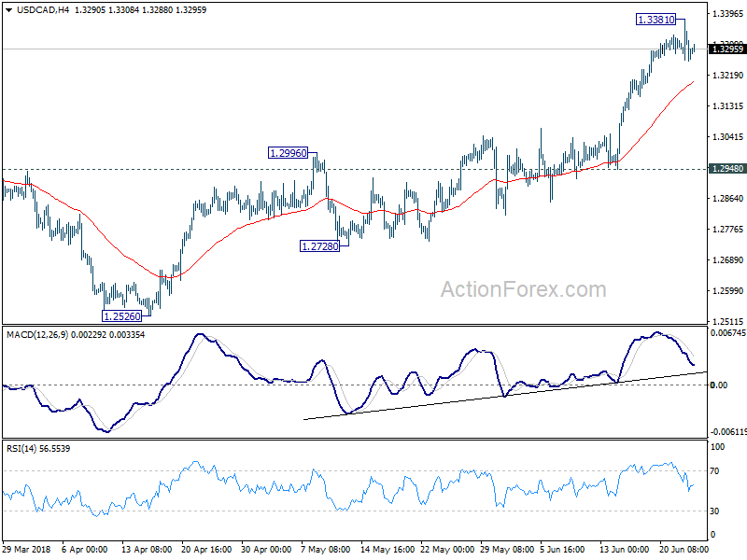Click the 29 Mar 2018 date label
The width and height of the screenshot is (747, 560).
click(x=26, y=549)
